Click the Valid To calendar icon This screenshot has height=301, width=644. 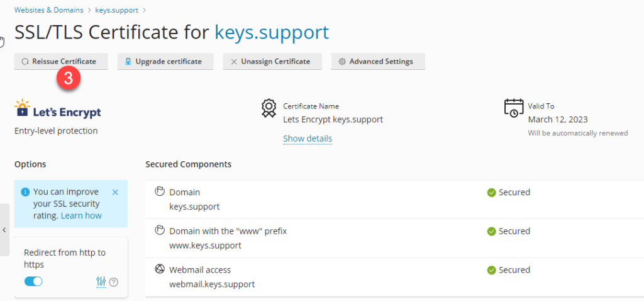514,108
